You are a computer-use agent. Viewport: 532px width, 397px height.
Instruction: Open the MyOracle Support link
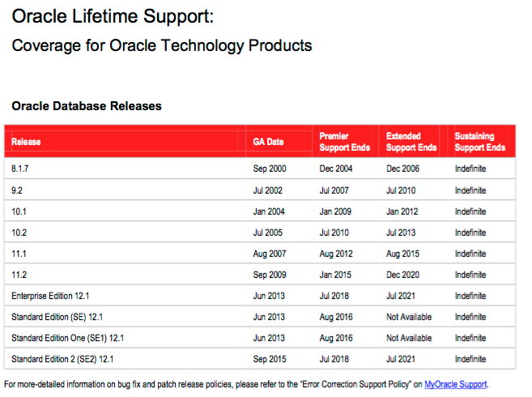[x=456, y=384]
